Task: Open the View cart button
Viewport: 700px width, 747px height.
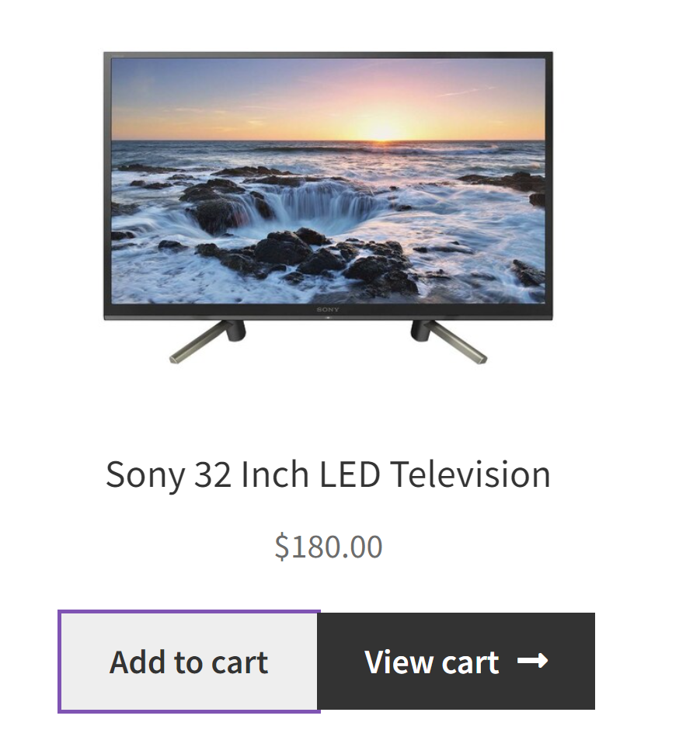Action: (x=456, y=662)
